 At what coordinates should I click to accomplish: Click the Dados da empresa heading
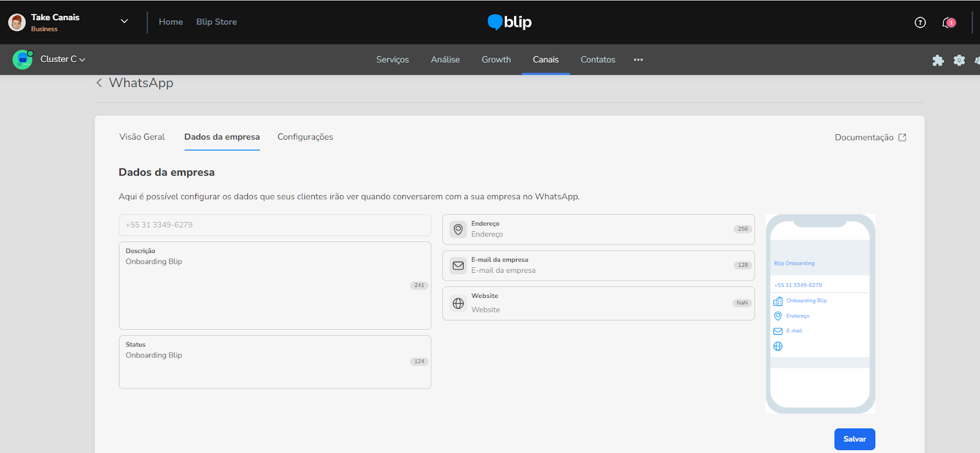pos(167,172)
